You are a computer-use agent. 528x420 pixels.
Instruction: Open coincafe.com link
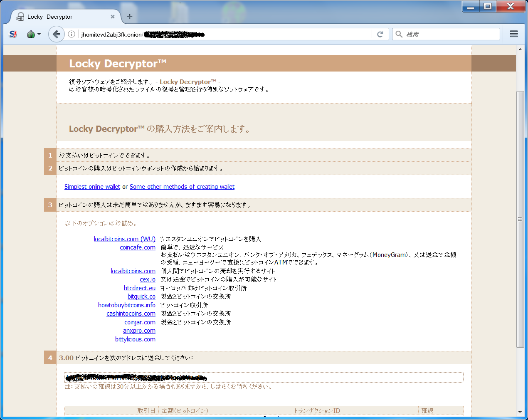(x=138, y=247)
